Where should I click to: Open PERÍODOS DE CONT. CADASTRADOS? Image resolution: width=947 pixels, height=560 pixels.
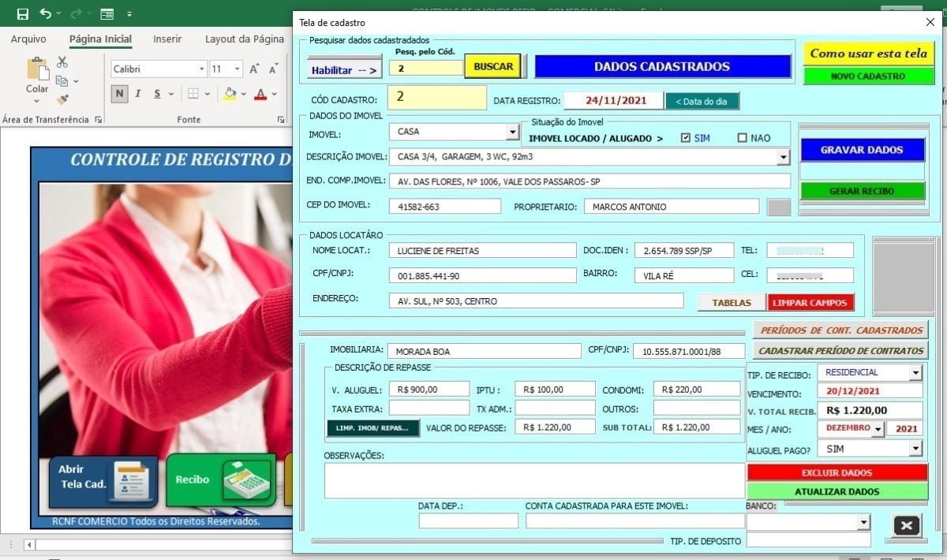coord(841,330)
